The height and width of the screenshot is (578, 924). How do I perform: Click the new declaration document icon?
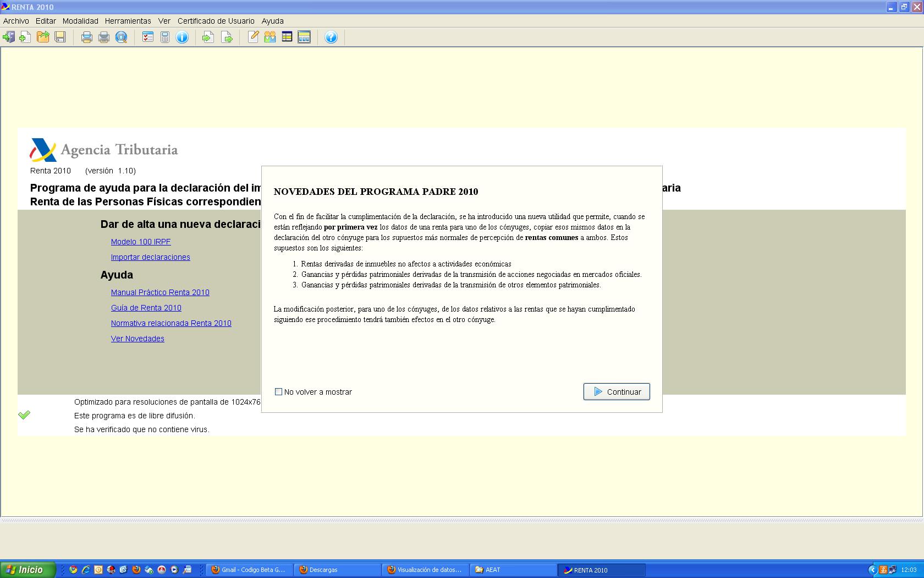[25, 37]
